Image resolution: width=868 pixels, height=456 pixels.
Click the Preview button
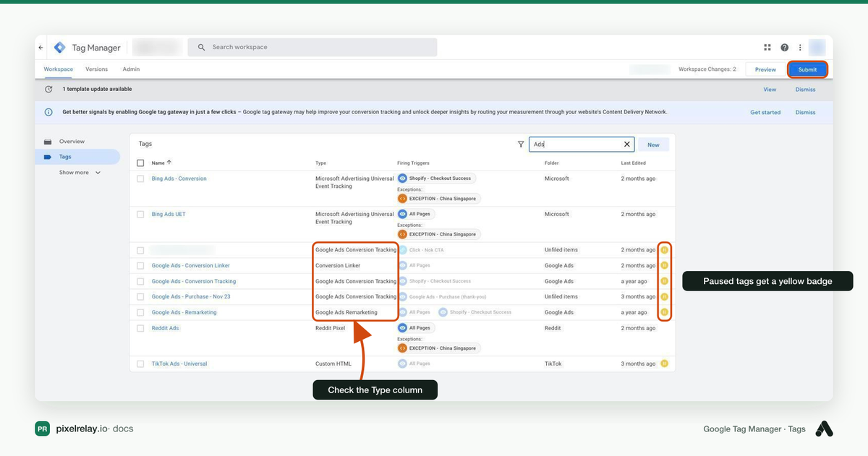[x=765, y=69]
